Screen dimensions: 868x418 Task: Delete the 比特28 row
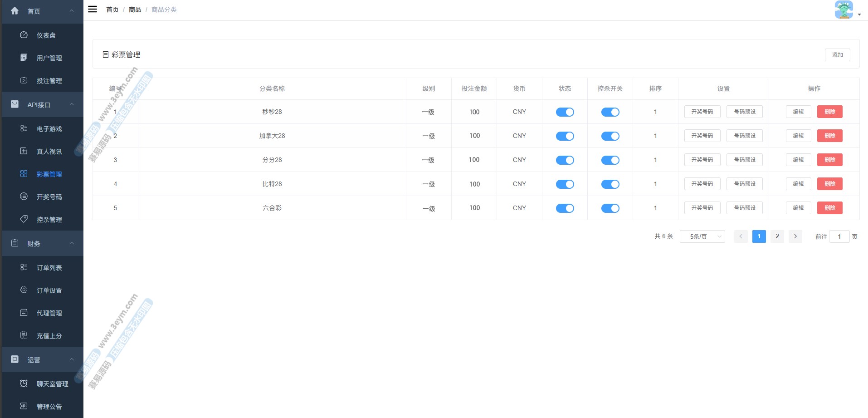829,184
